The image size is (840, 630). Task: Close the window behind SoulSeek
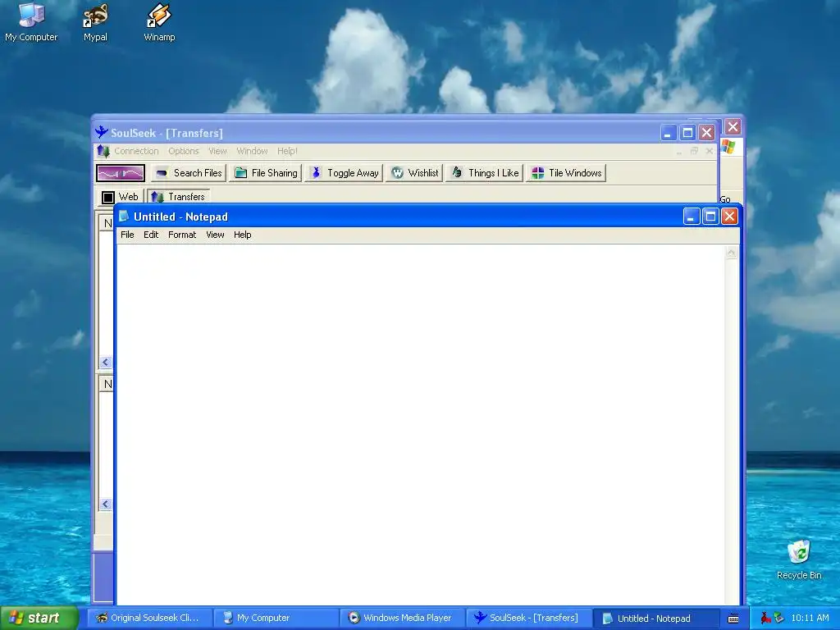click(x=733, y=127)
